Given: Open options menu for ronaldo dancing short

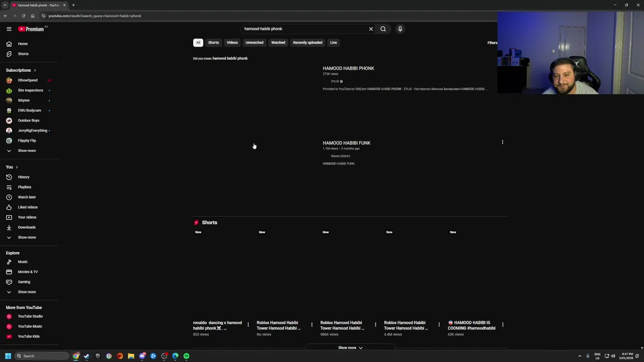Looking at the screenshot, I should (248, 325).
